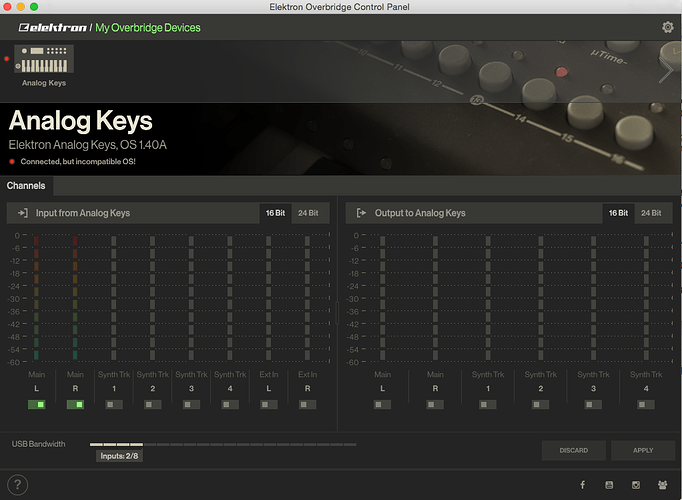Viewport: 682px width, 500px height.
Task: Open settings with the gear icon
Action: coord(668,27)
